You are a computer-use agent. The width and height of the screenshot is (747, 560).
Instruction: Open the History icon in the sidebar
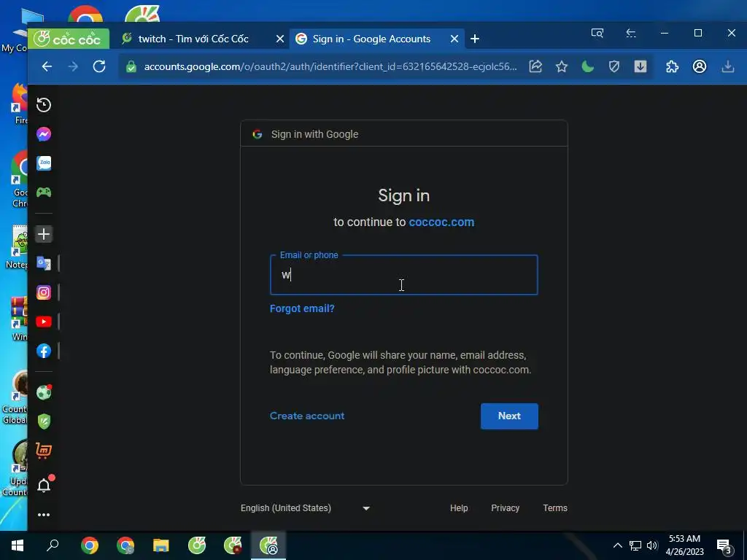click(x=44, y=105)
